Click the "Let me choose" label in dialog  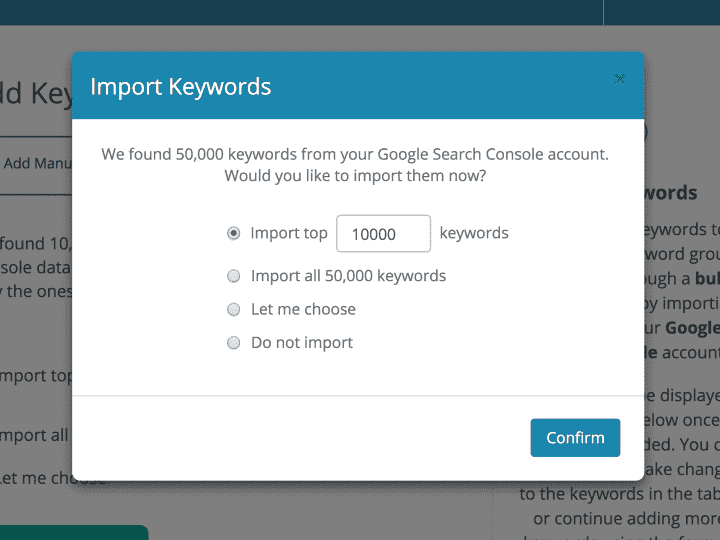pos(303,309)
